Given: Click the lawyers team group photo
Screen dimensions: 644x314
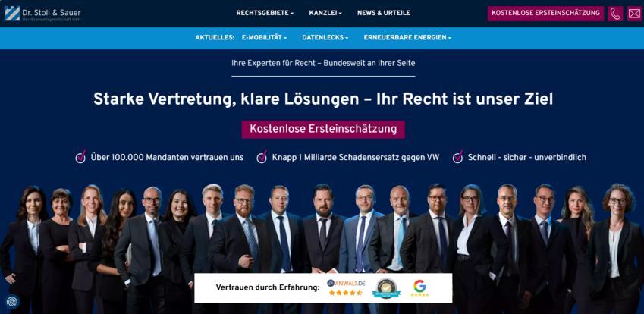Looking at the screenshot, I should (x=322, y=248).
